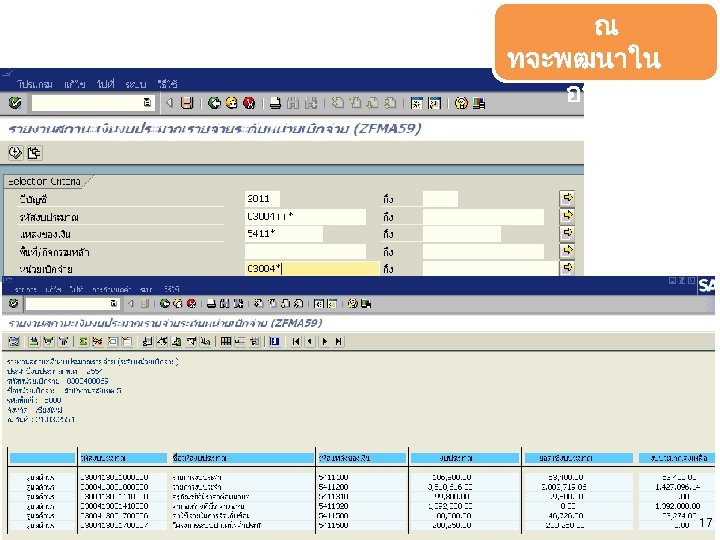Open command field dropdown in report results window

(113, 304)
